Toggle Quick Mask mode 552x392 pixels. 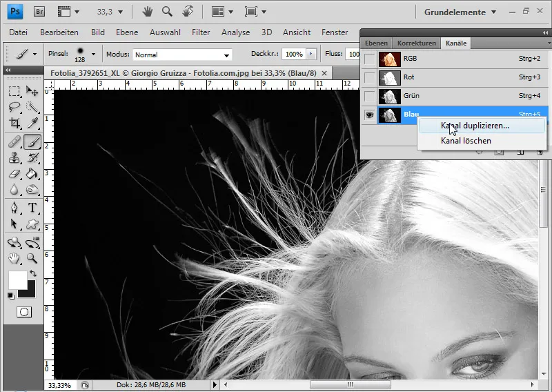pos(24,312)
